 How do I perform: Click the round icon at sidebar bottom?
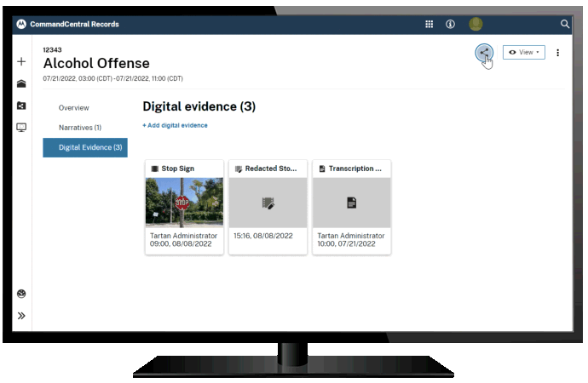[21, 294]
